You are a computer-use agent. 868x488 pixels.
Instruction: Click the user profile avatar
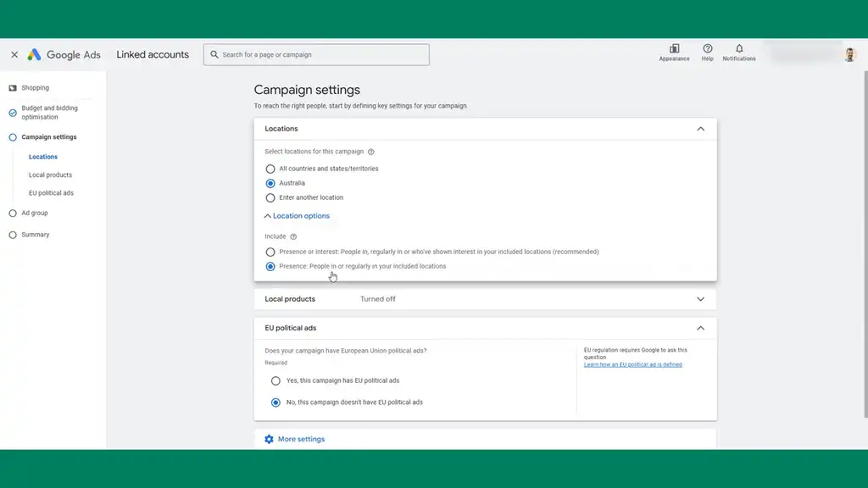click(849, 55)
